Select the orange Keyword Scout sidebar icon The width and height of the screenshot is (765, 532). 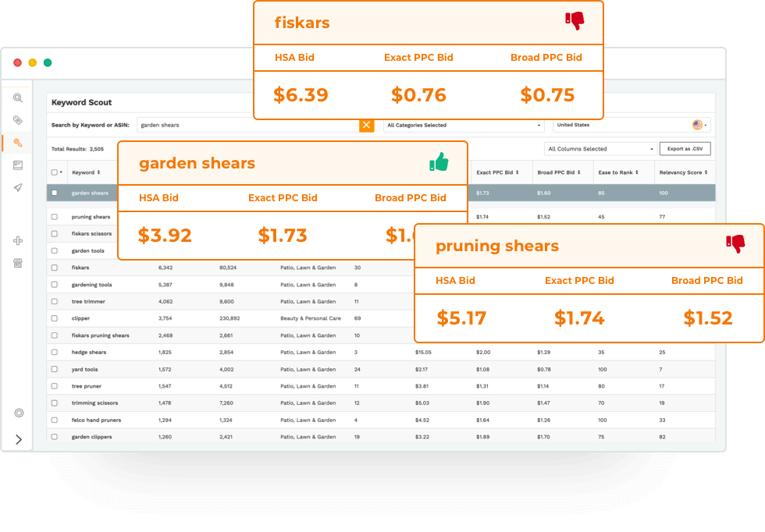(x=18, y=143)
